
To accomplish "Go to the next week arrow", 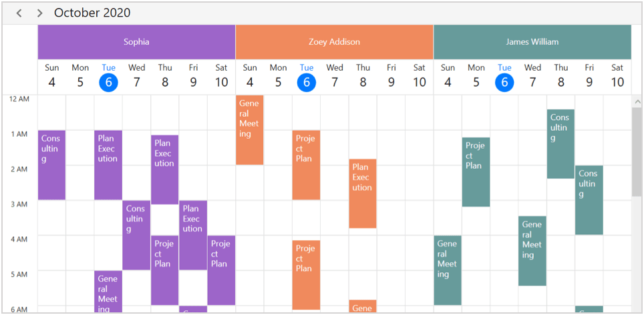I will point(40,13).
